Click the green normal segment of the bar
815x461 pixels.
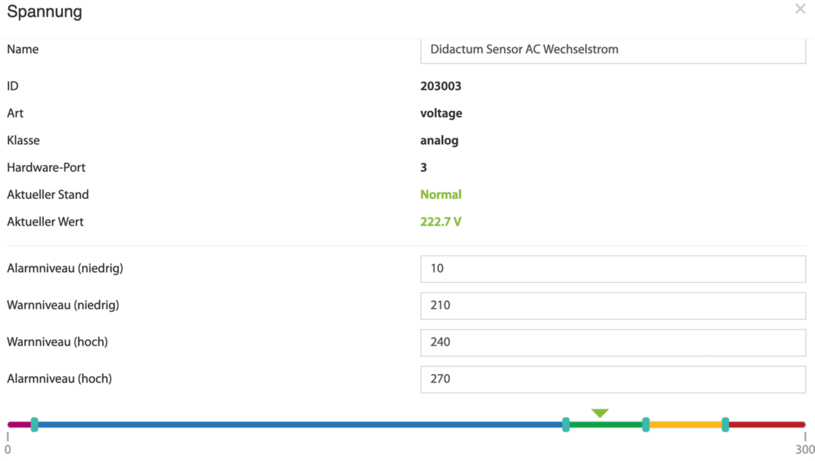tap(606, 425)
